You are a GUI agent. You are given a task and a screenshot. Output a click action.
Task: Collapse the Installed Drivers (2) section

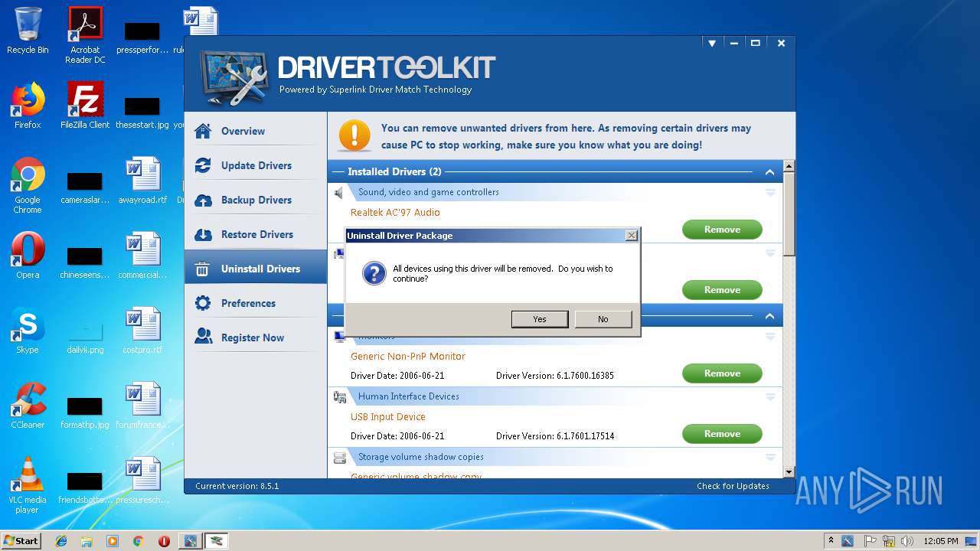click(x=769, y=172)
